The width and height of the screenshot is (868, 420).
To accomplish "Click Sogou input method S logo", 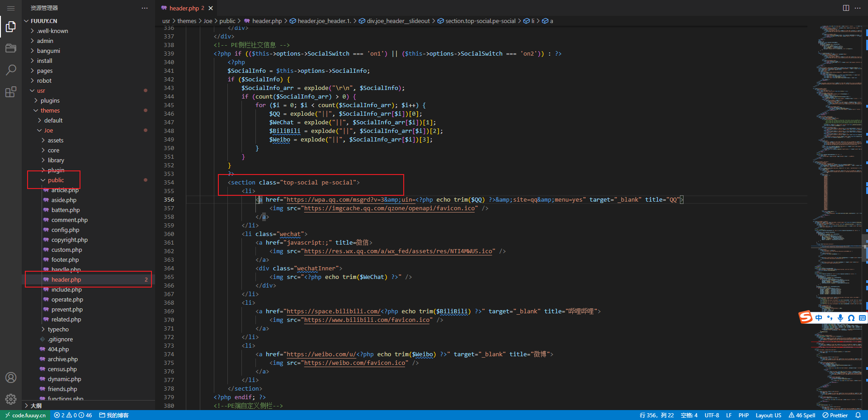I will (806, 317).
